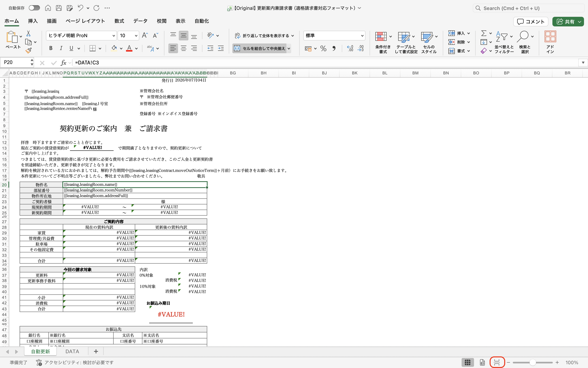Screen dimensions: 588x368
Task: Click the zoom slider handle
Action: click(533, 362)
